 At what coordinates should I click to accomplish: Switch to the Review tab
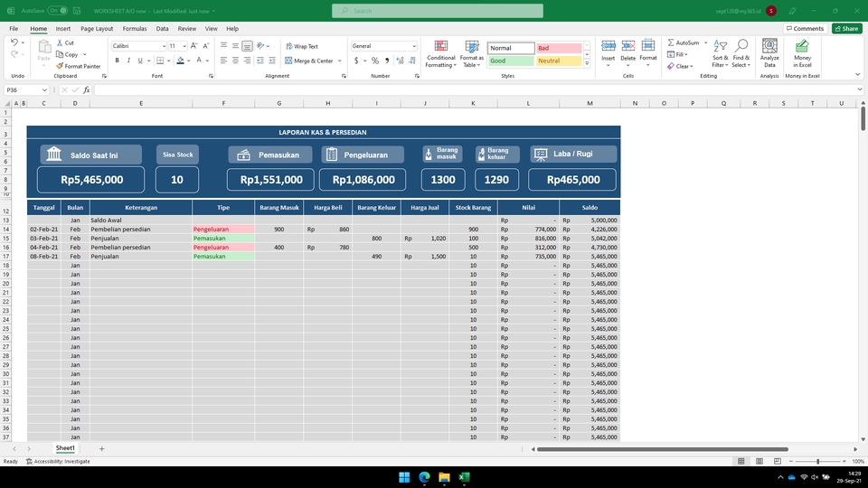(x=186, y=28)
